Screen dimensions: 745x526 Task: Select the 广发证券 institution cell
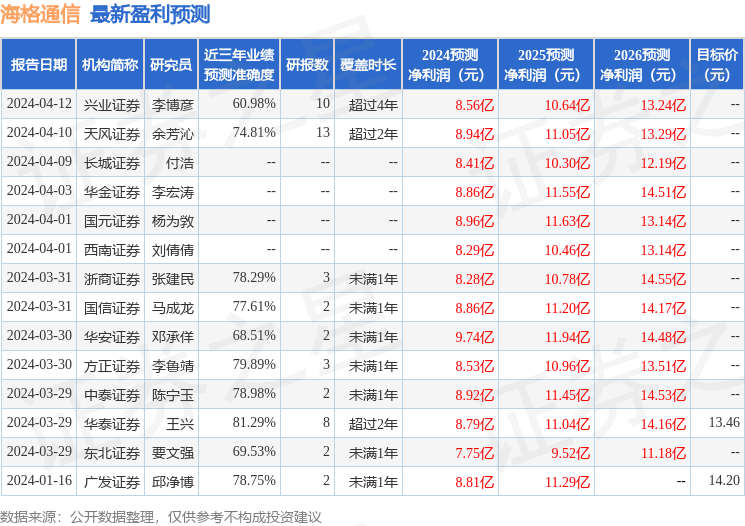point(112,482)
